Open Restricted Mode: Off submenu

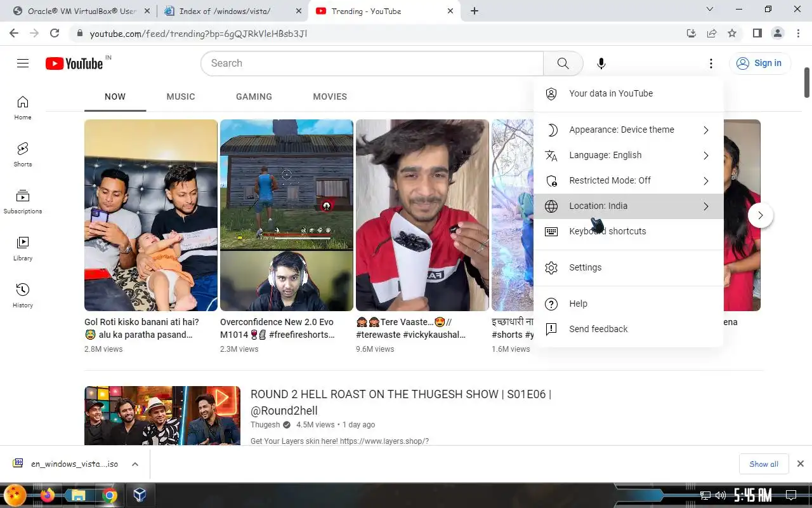(x=628, y=180)
